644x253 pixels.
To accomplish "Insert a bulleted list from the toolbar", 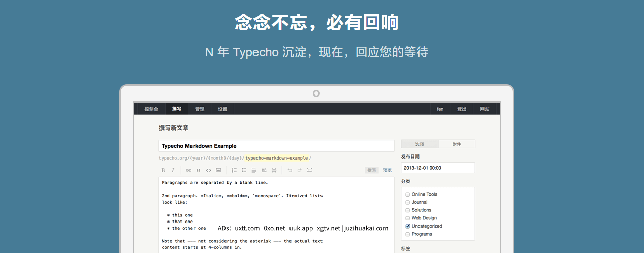I will 244,170.
